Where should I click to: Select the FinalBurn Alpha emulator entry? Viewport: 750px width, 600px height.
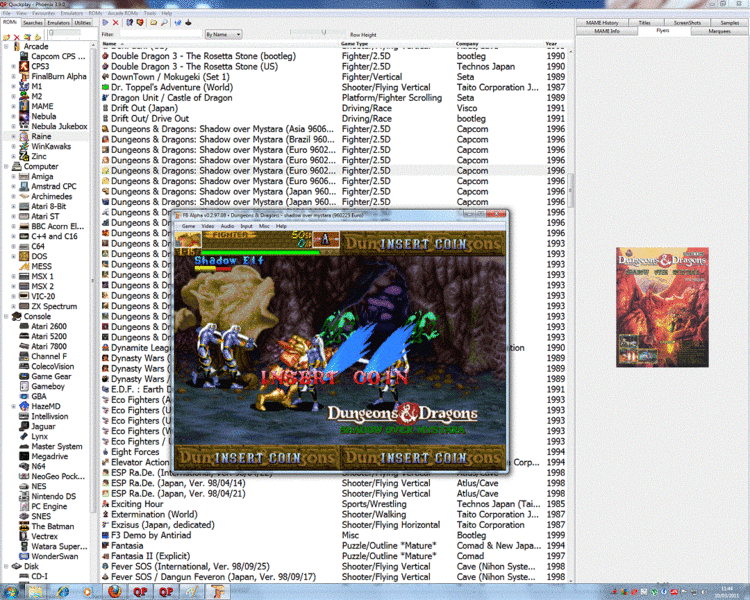tap(59, 77)
